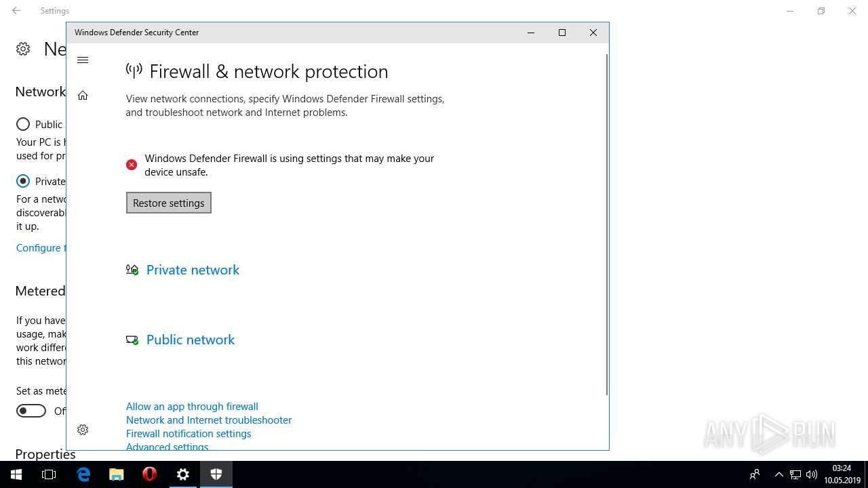This screenshot has width=868, height=488.
Task: Open Advanced settings link
Action: pos(167,447)
